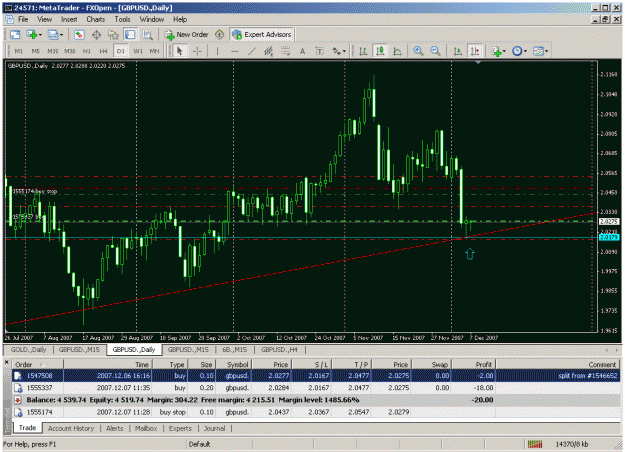625x452 pixels.
Task: Select the Trendline drawing tool
Action: [252, 51]
